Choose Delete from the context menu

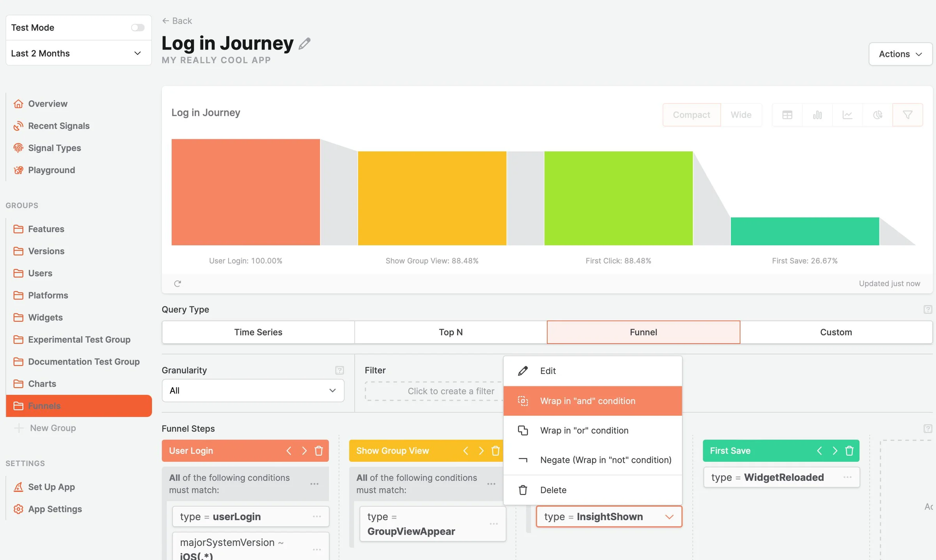coord(592,490)
